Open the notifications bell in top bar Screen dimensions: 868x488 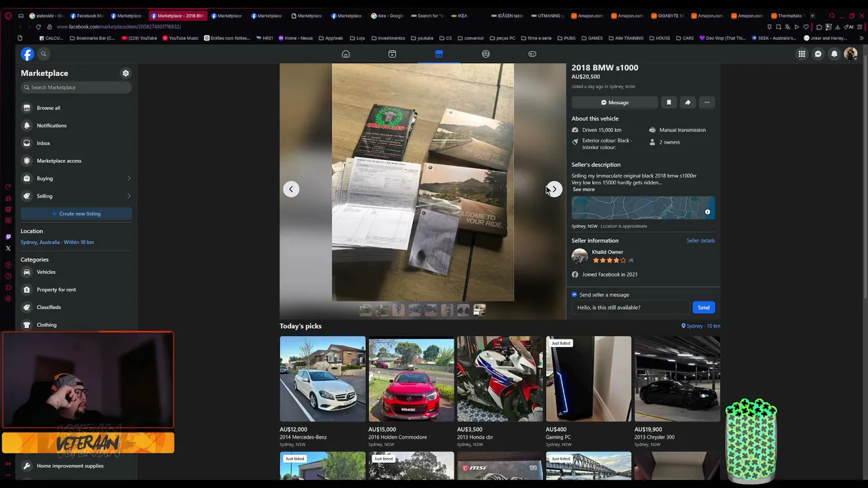click(834, 54)
